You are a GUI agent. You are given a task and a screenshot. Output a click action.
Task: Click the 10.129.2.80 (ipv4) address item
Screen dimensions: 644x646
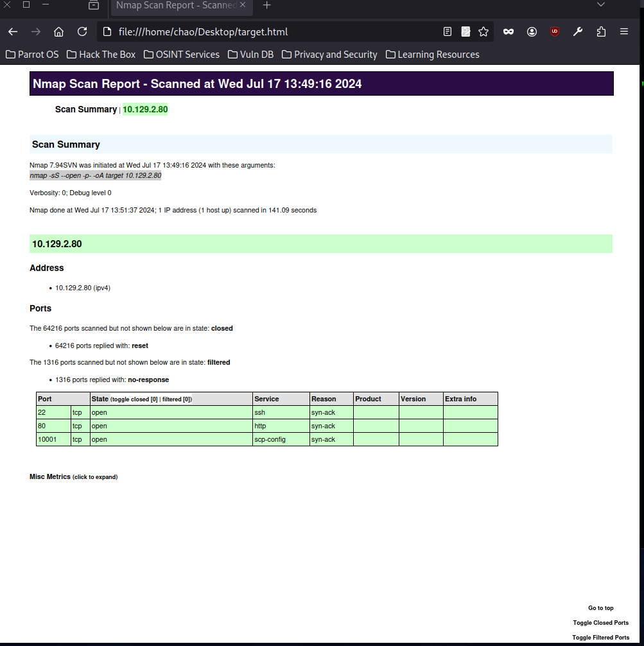(83, 288)
